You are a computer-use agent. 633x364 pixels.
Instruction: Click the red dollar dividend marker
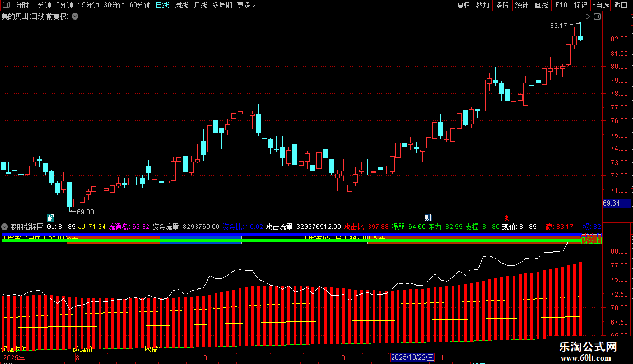[506, 218]
